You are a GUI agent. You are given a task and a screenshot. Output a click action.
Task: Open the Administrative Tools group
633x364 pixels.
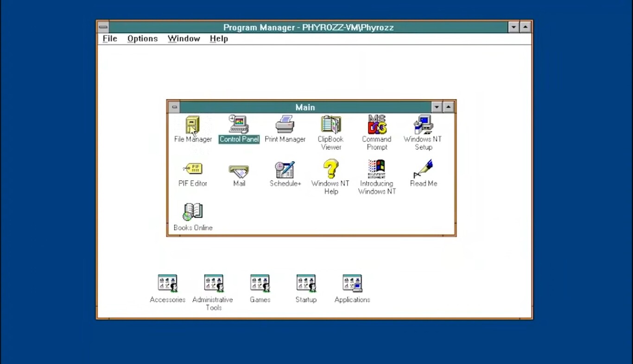213,283
